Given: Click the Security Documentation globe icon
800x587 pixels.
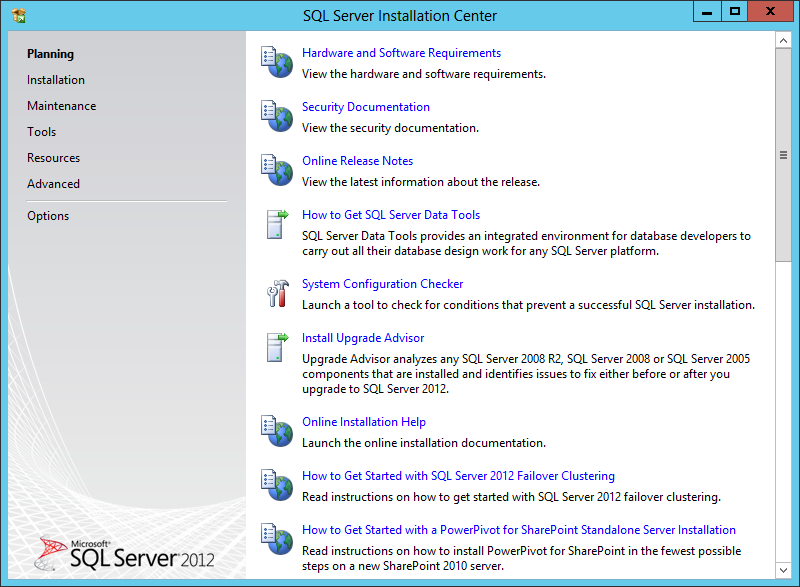Looking at the screenshot, I should pos(275,115).
